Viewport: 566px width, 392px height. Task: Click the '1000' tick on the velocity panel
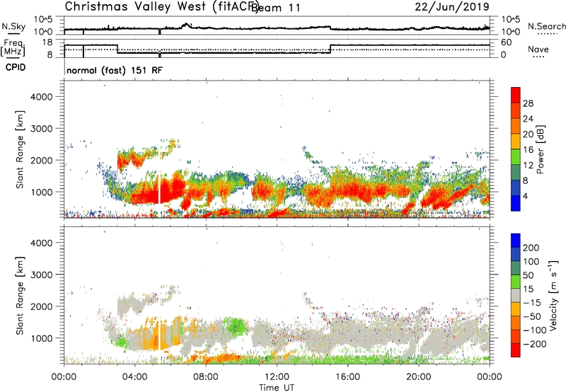41,338
